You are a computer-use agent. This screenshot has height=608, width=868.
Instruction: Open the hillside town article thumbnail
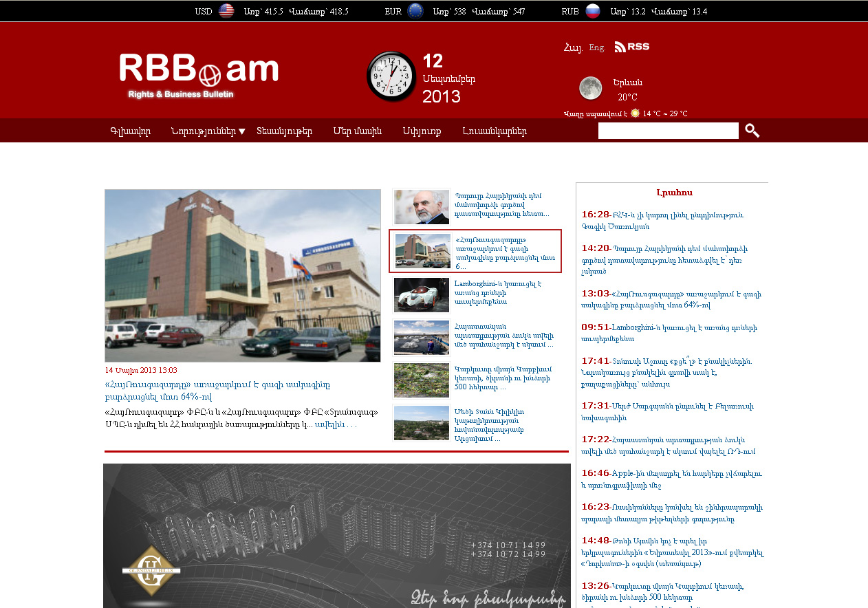(x=422, y=423)
